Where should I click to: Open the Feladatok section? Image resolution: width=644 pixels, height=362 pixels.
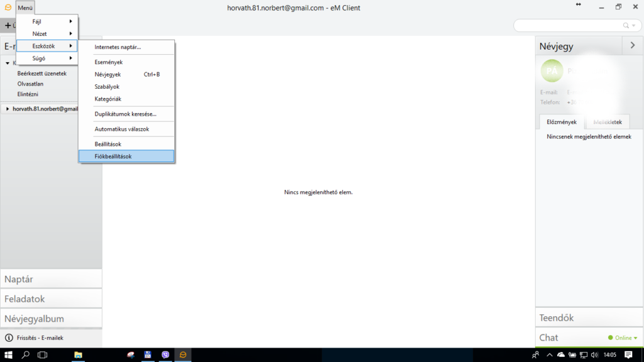[x=51, y=299]
